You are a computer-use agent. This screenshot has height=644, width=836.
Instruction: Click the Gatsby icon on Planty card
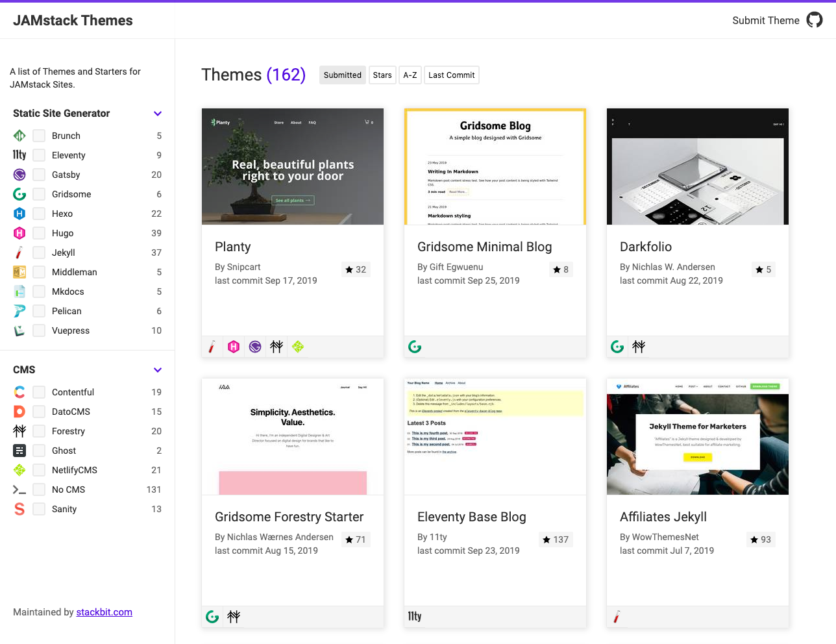(255, 347)
